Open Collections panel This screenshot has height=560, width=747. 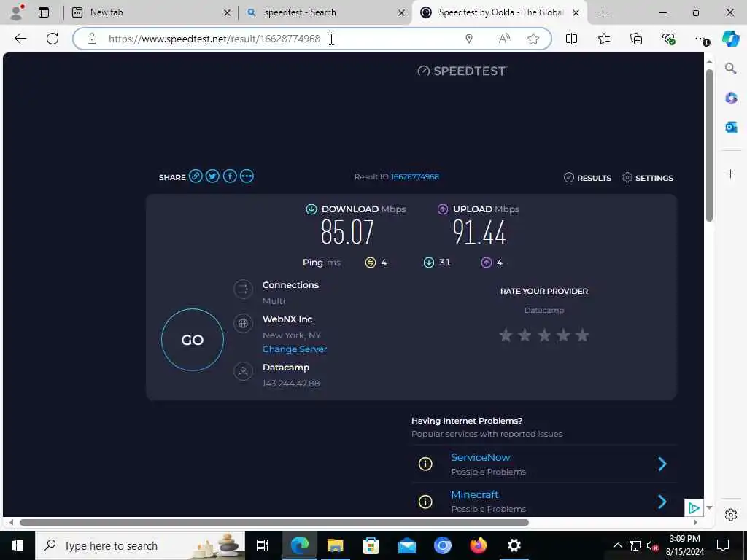click(636, 39)
